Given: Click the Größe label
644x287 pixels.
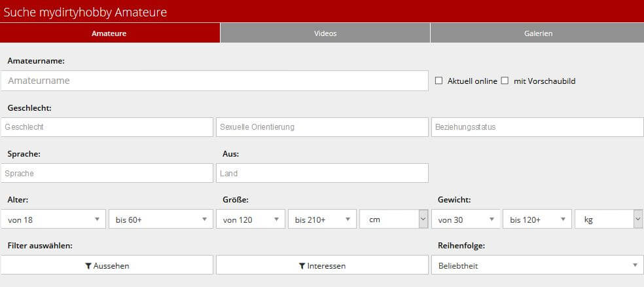Looking at the screenshot, I should [236, 200].
